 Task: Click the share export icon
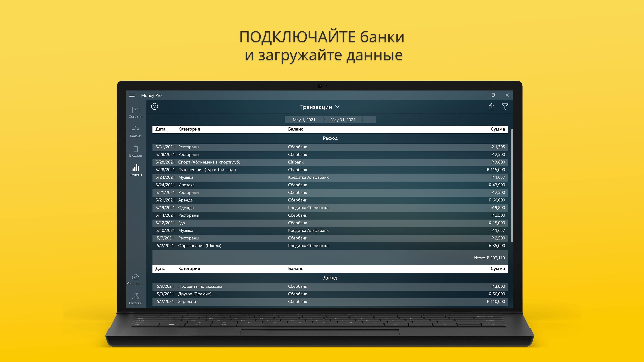pos(492,107)
